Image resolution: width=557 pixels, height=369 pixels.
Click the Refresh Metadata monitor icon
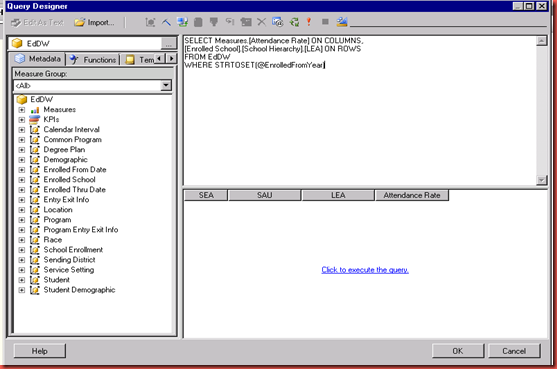click(183, 22)
